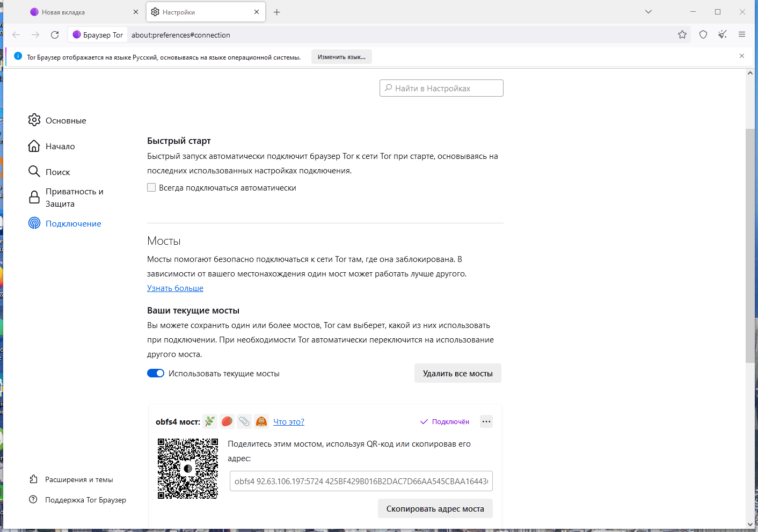Click the bridge QR code
Image resolution: width=758 pixels, height=532 pixels.
[x=188, y=469]
